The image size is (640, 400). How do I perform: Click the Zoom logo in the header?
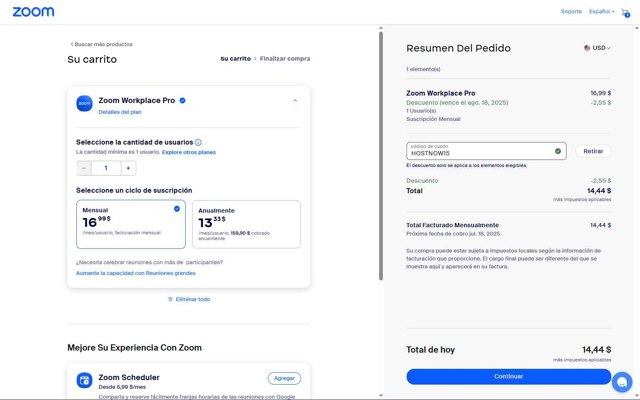(x=35, y=12)
